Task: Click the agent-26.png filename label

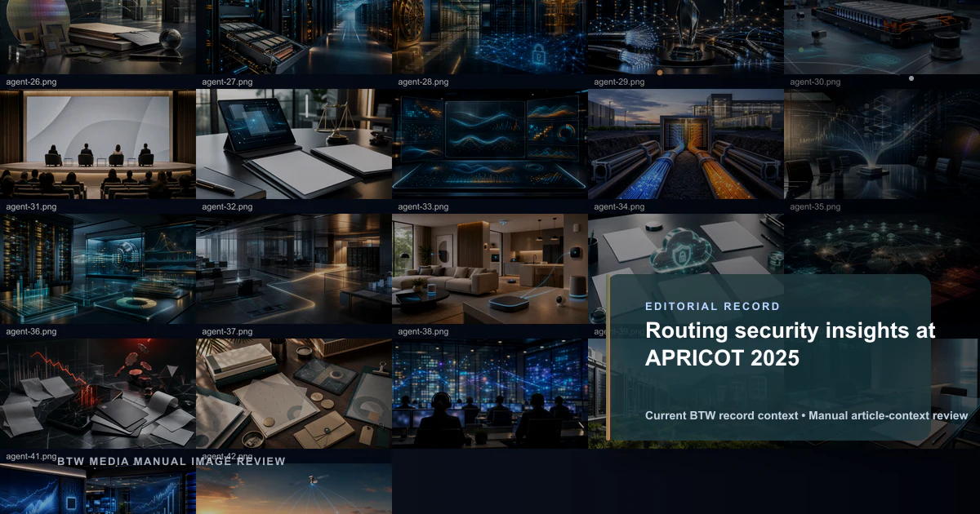Action: (x=31, y=82)
